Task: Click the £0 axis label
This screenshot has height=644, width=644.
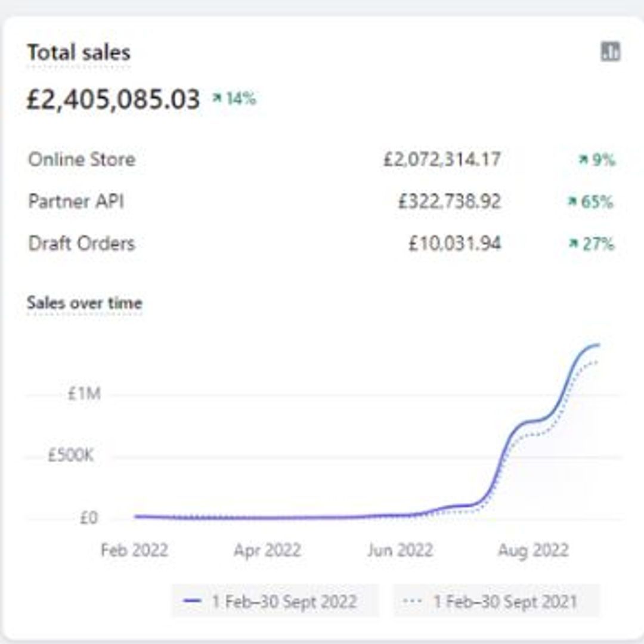Action: point(89,518)
